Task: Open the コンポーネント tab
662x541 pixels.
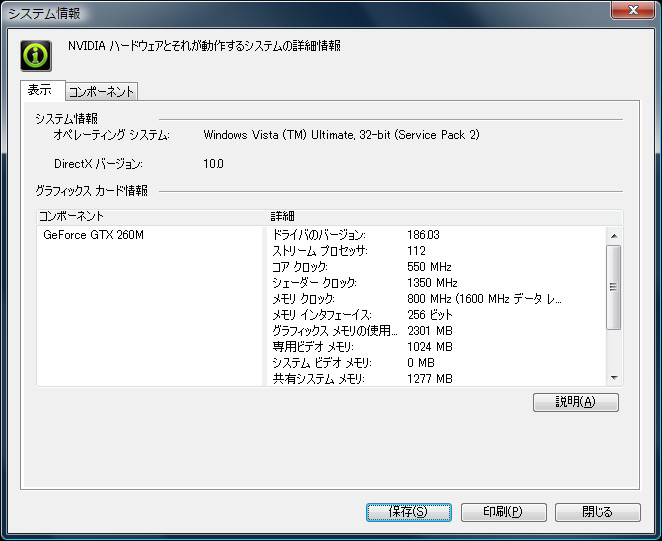Action: tap(101, 92)
